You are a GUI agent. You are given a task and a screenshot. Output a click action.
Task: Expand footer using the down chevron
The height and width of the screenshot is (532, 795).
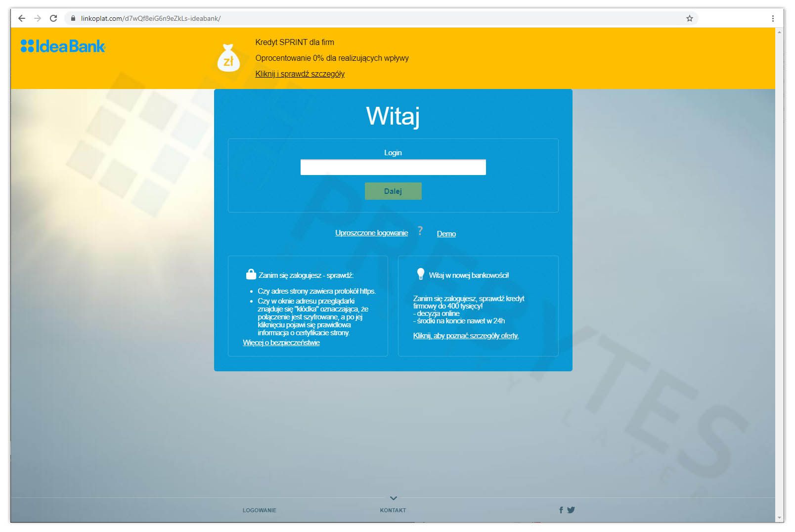394,498
